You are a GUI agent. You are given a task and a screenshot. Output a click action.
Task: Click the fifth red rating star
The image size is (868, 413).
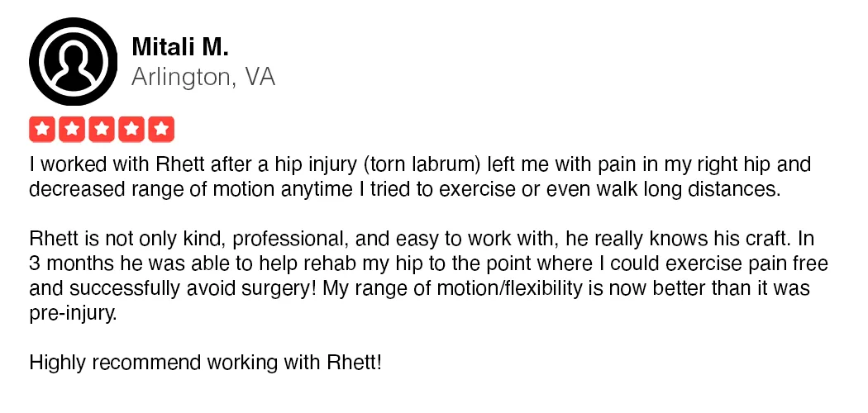(x=161, y=130)
